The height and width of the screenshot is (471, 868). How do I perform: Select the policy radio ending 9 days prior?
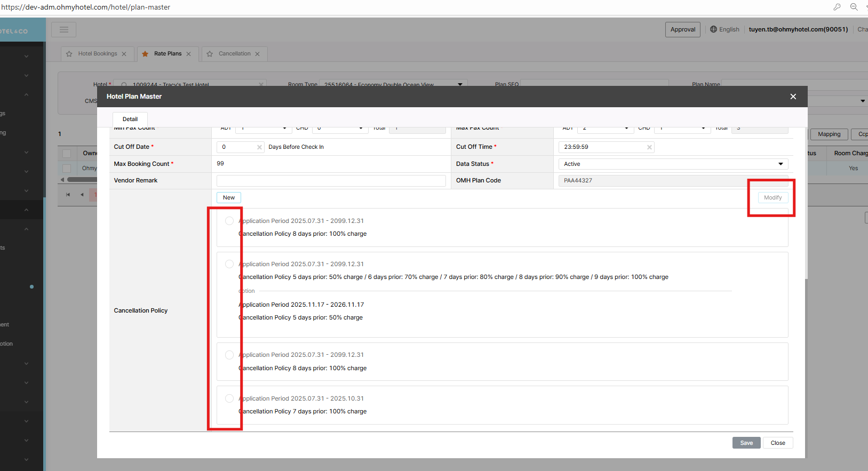pos(229,264)
